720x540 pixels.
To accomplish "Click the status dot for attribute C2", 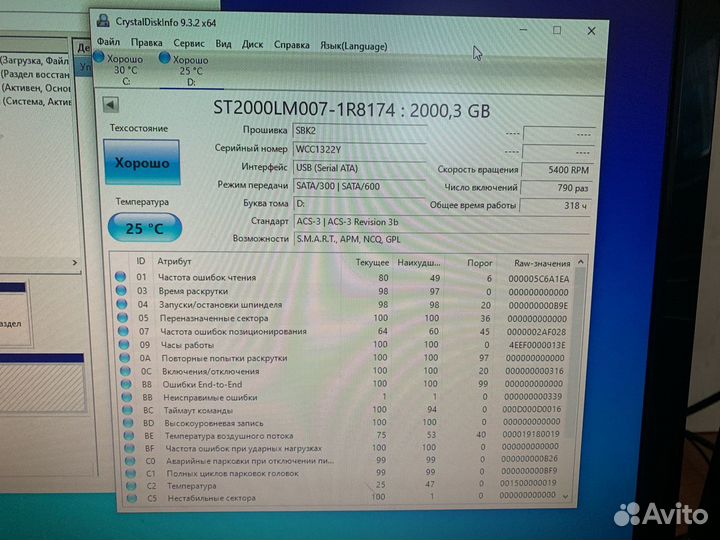I will point(131,485).
